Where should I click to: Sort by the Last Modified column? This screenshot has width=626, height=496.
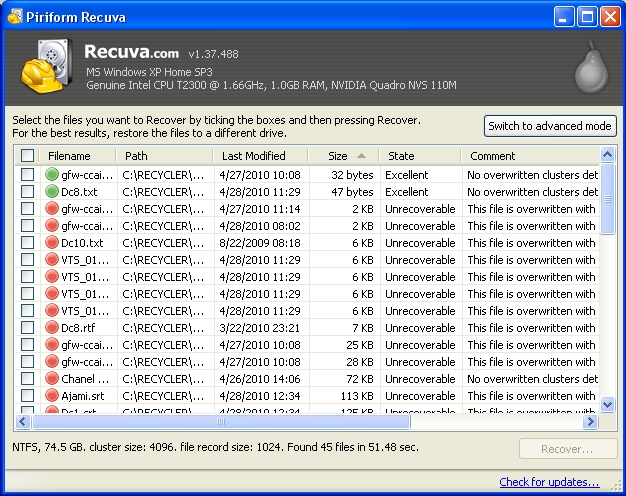pos(253,156)
